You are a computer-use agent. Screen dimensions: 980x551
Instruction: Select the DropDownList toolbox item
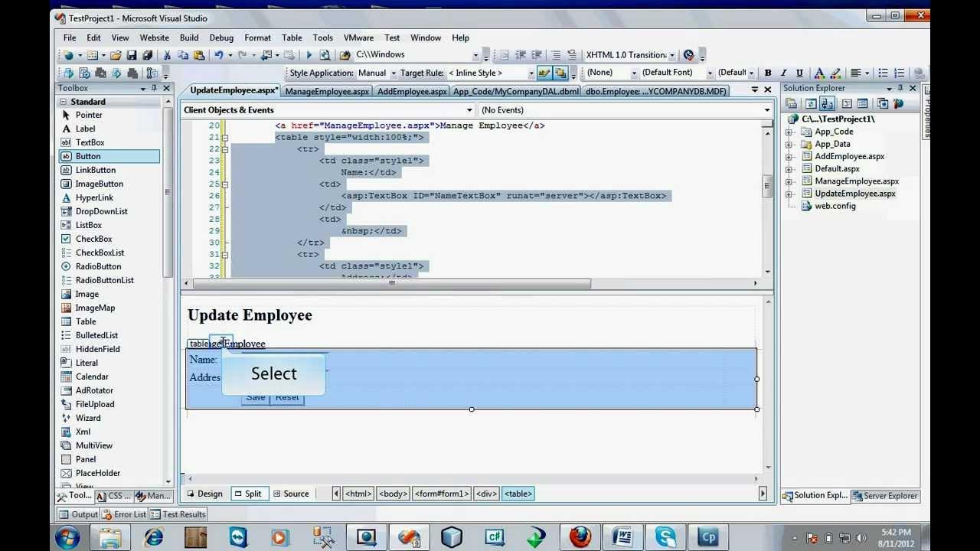[102, 211]
